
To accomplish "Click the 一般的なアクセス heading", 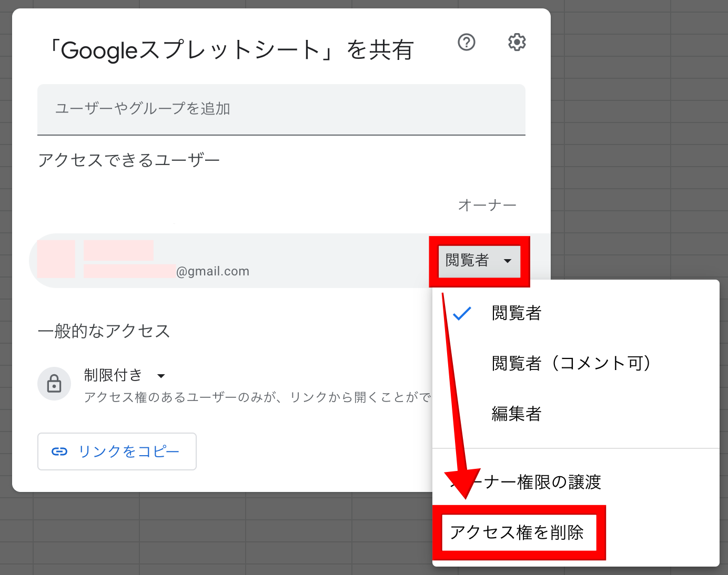I will point(104,331).
